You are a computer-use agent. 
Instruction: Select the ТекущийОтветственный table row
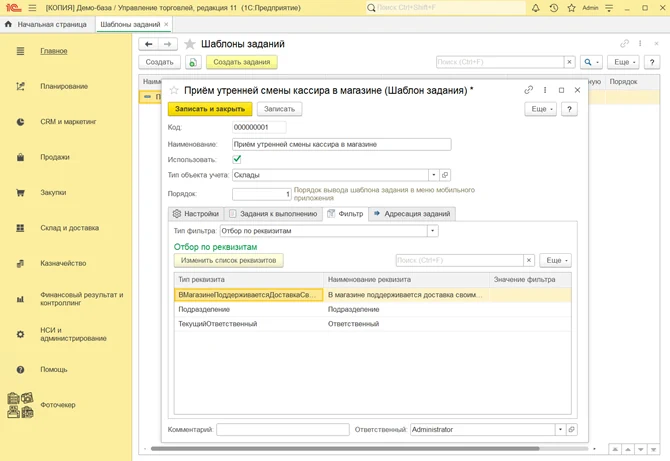[x=218, y=324]
